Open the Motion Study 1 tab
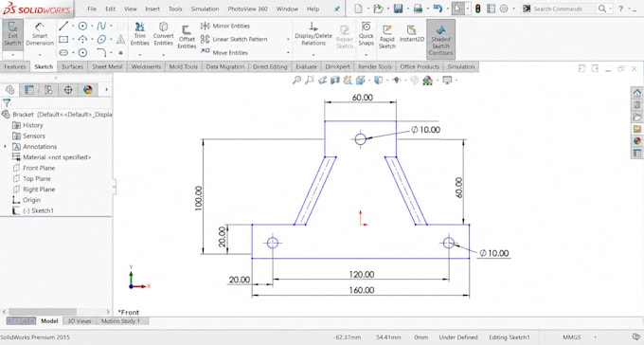The height and width of the screenshot is (345, 644). (120, 321)
